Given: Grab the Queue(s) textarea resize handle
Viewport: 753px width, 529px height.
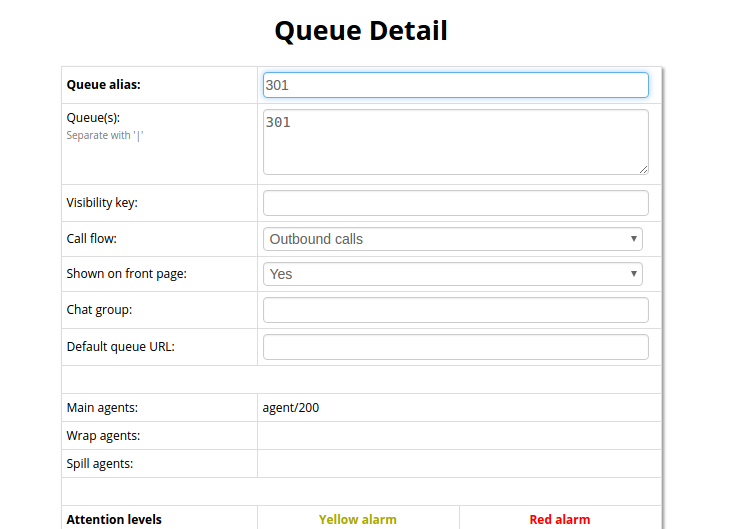Looking at the screenshot, I should (643, 169).
